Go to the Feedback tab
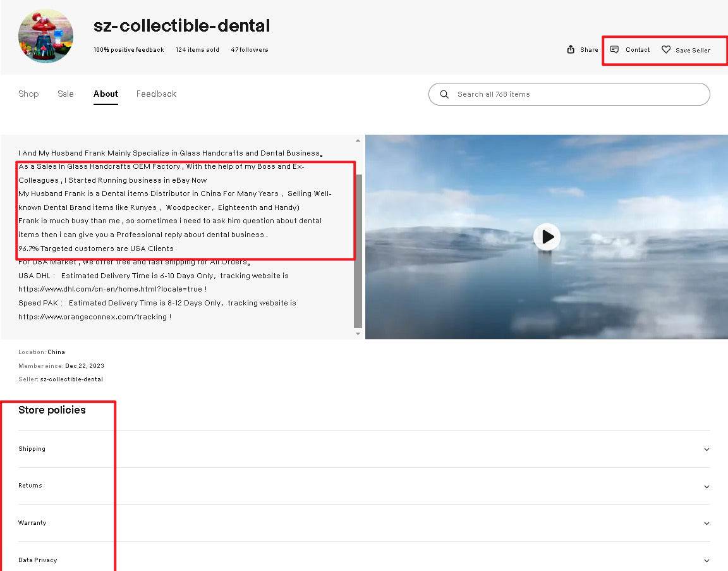Image resolution: width=728 pixels, height=571 pixels. coord(156,94)
